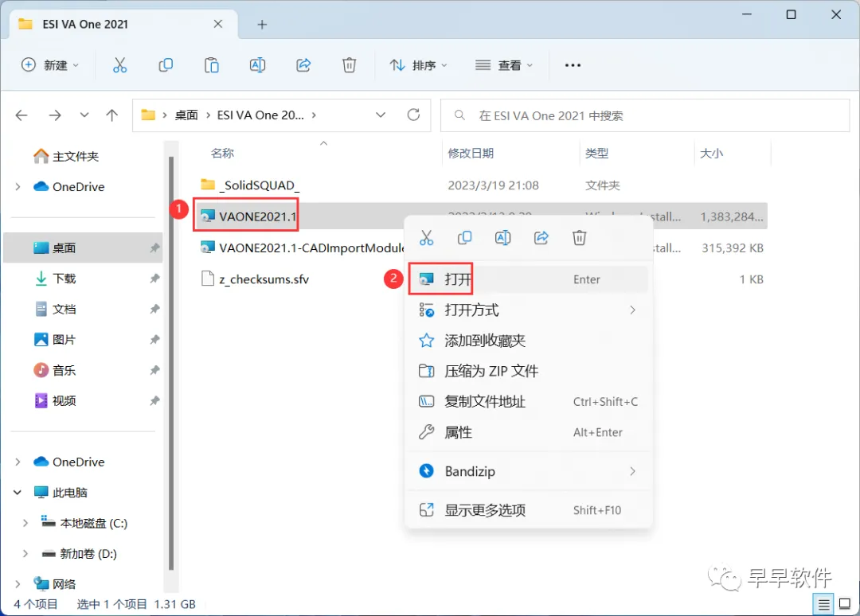Expand 本地磁盘 (C:) node

pyautogui.click(x=25, y=524)
